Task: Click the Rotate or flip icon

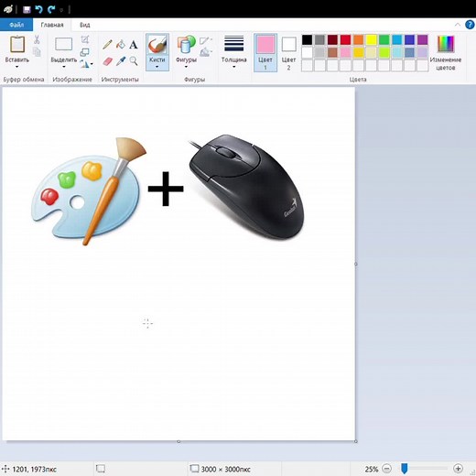Action: pyautogui.click(x=85, y=64)
